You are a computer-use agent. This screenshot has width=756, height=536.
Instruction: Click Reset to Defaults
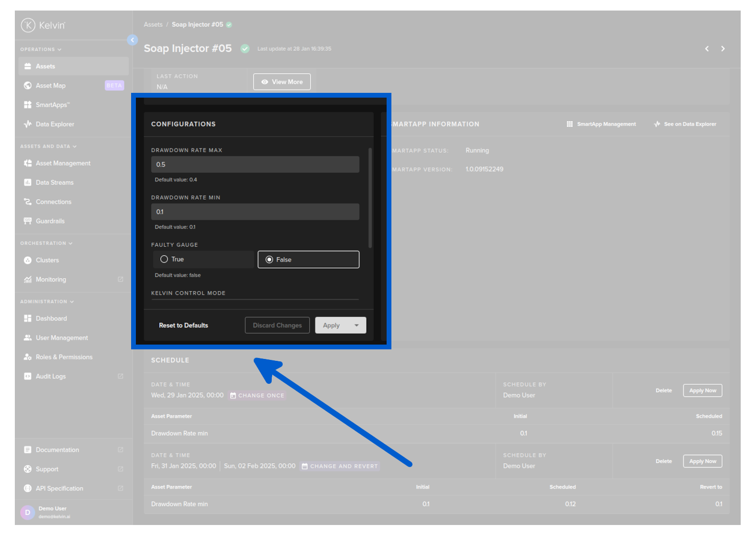(x=183, y=325)
